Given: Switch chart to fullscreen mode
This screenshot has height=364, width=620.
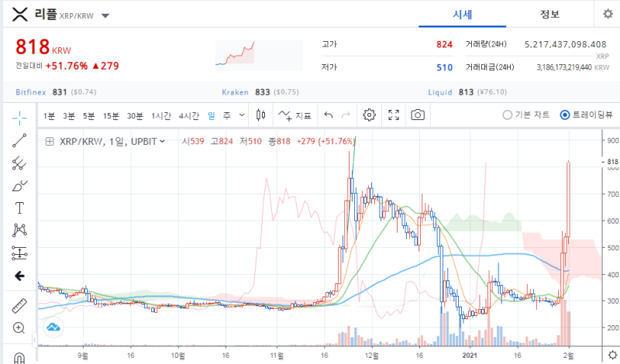Looking at the screenshot, I should 394,115.
